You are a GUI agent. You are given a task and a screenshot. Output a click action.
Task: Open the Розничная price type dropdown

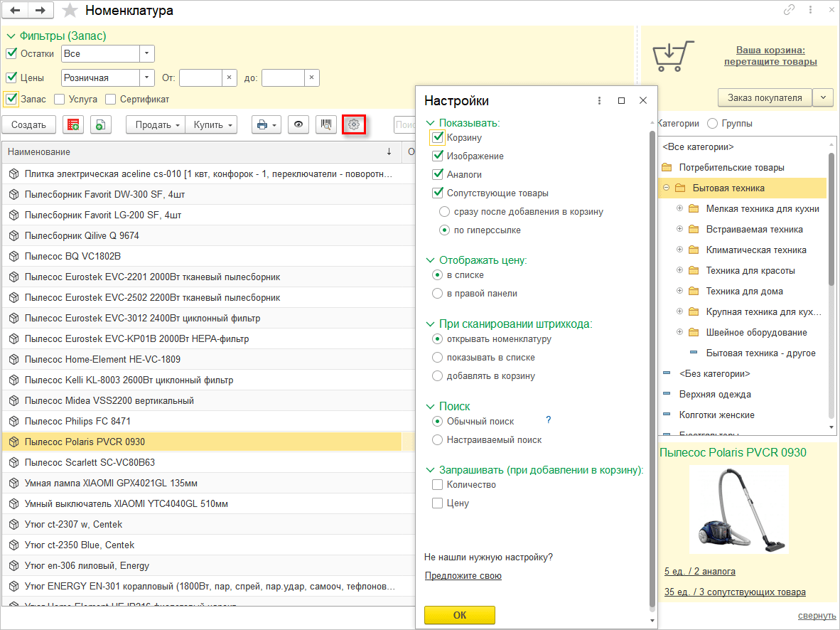click(x=147, y=78)
